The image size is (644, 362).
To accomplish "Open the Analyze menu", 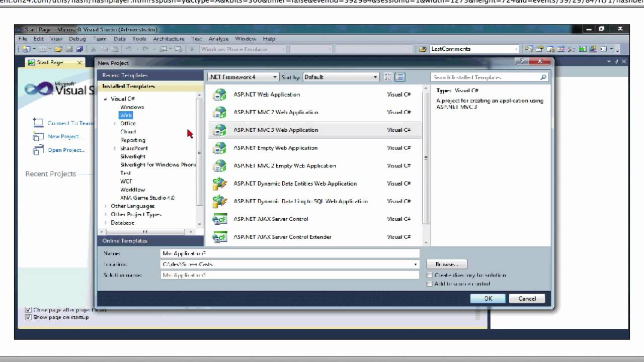I will 218,39.
